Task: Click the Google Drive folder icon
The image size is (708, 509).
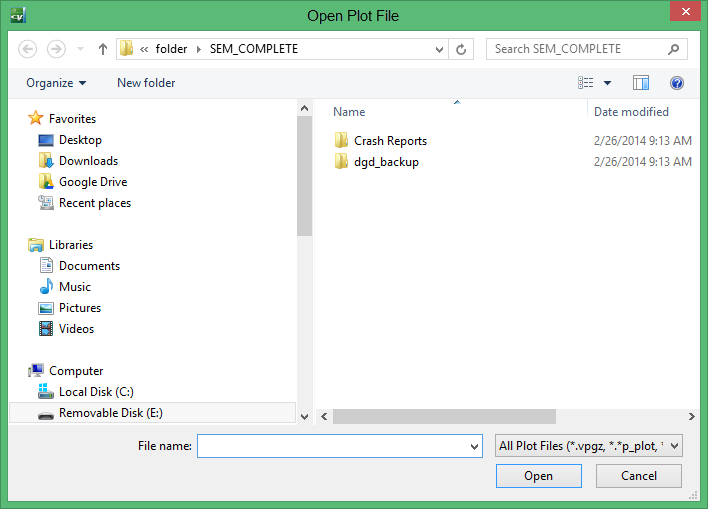Action: click(x=46, y=182)
